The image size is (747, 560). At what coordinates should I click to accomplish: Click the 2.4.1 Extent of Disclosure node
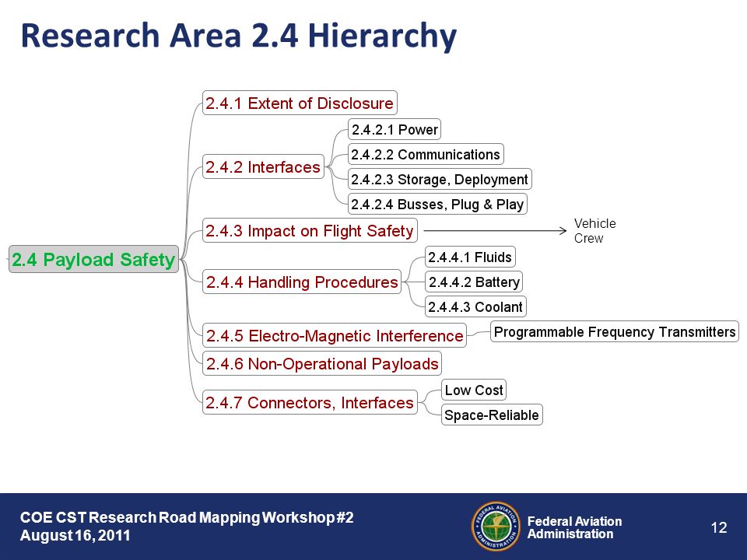300,103
